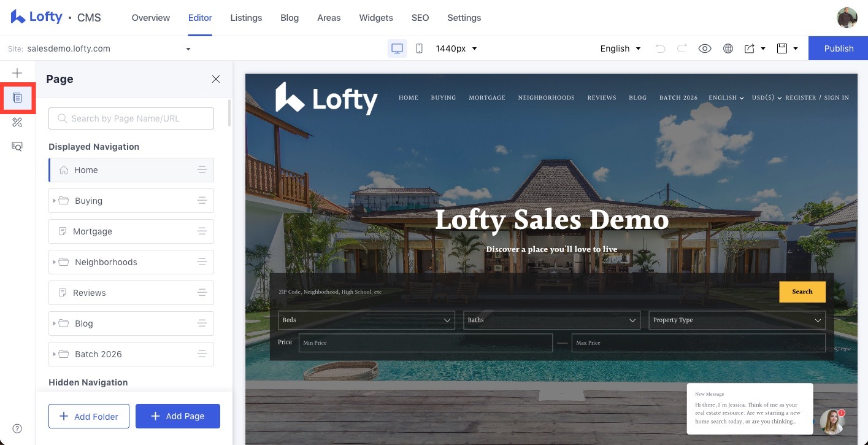Click the Publish button
This screenshot has width=868, height=445.
click(x=838, y=48)
